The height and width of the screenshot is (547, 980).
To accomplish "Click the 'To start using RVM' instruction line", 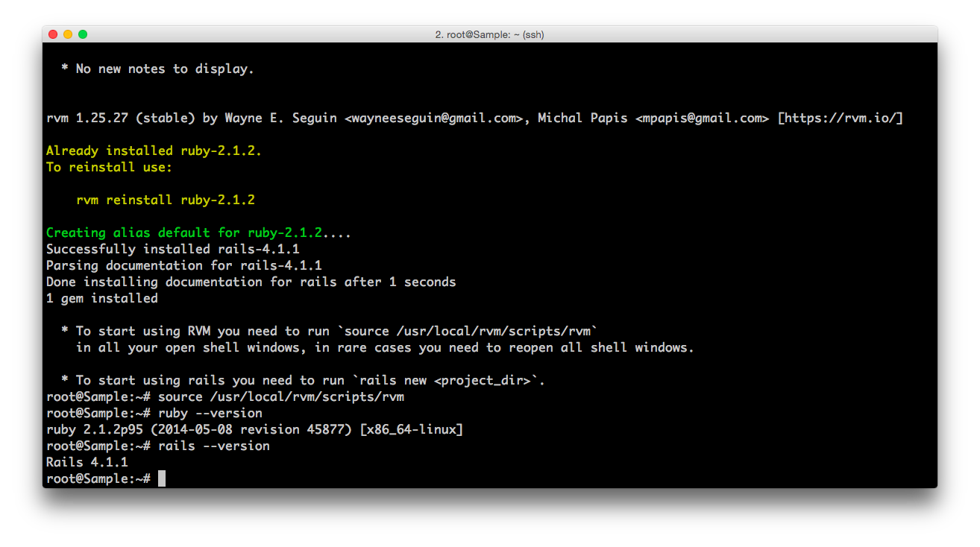I will tap(330, 331).
